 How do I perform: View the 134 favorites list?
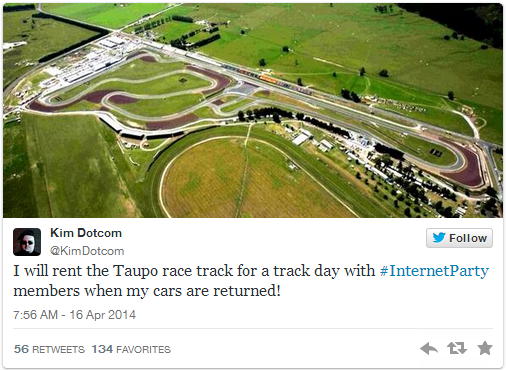pos(131,349)
